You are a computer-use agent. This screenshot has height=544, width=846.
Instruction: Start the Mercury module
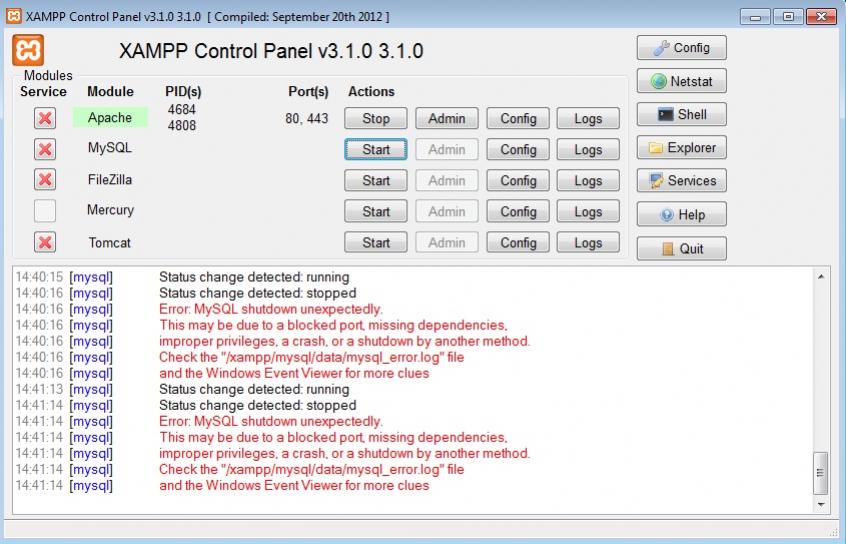376,212
